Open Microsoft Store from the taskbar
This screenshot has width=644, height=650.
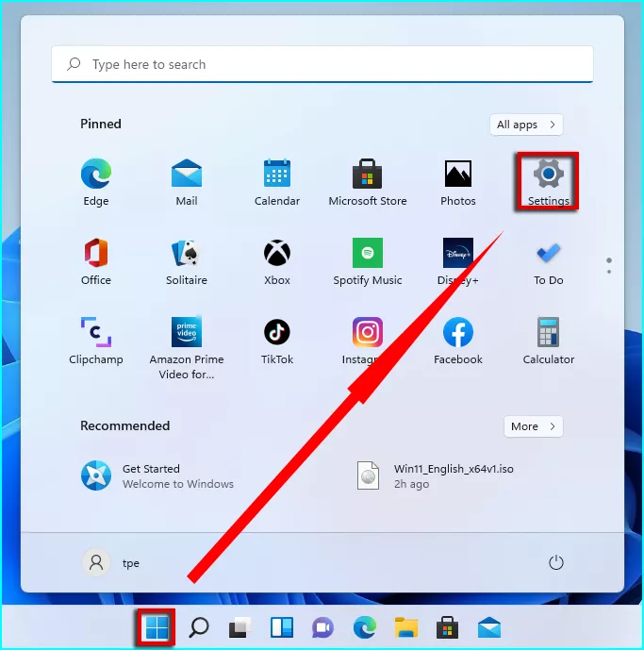click(448, 627)
